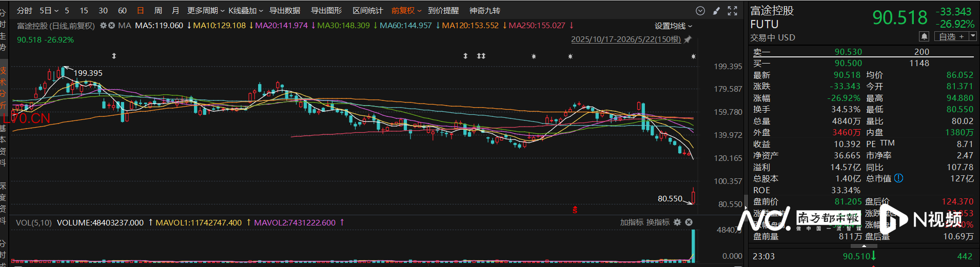Select the drawing brush tool icon
Viewport: 980px width, 267px height.
point(716,11)
